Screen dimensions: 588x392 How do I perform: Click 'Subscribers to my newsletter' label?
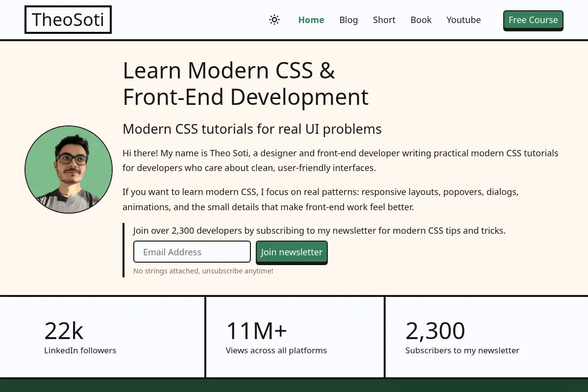tap(462, 350)
